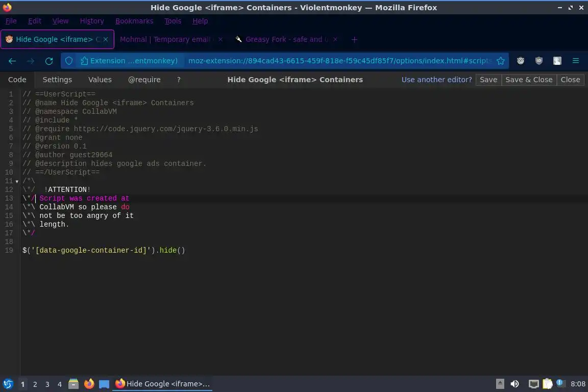The height and width of the screenshot is (392, 588).
Task: Open the Firefox hamburger menu
Action: 576,61
